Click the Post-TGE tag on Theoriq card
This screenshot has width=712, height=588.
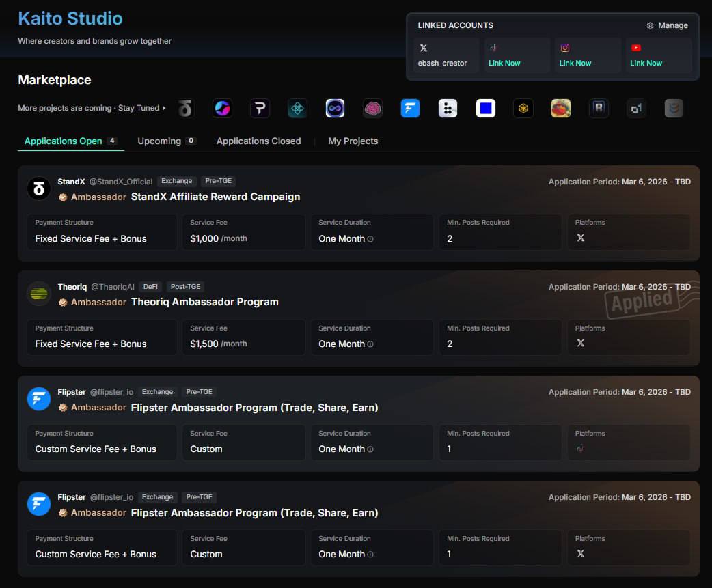click(186, 287)
